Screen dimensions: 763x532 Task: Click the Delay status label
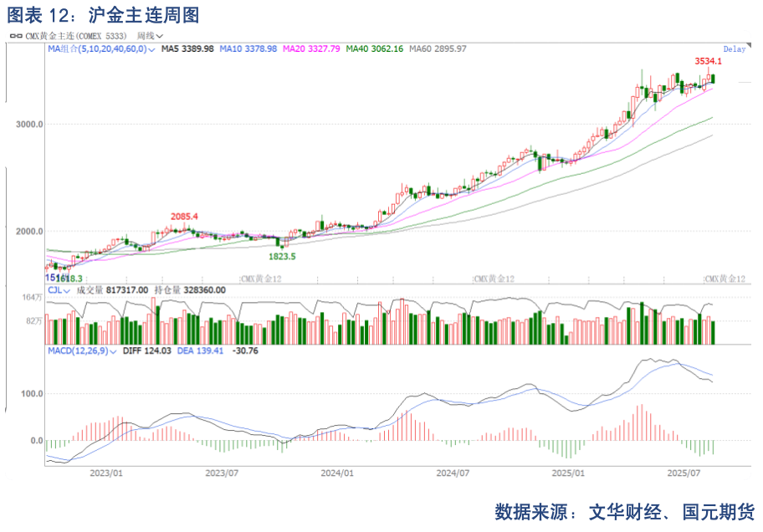tap(734, 49)
